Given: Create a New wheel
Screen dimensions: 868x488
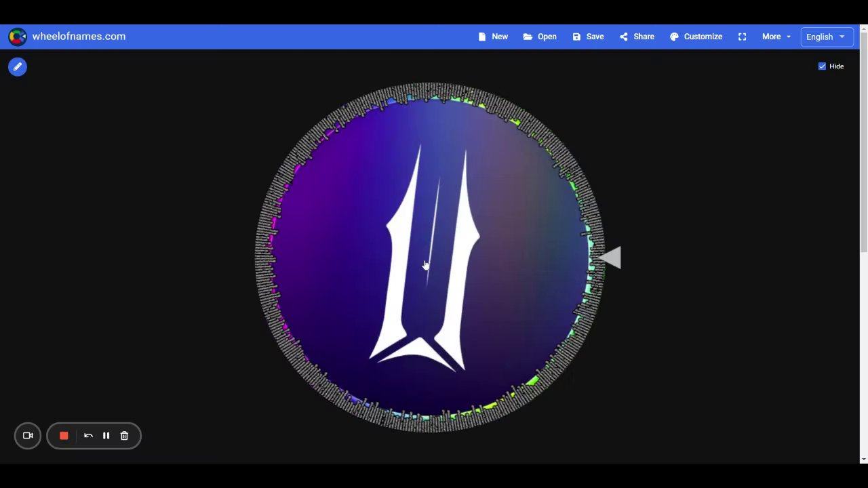Looking at the screenshot, I should click(493, 37).
